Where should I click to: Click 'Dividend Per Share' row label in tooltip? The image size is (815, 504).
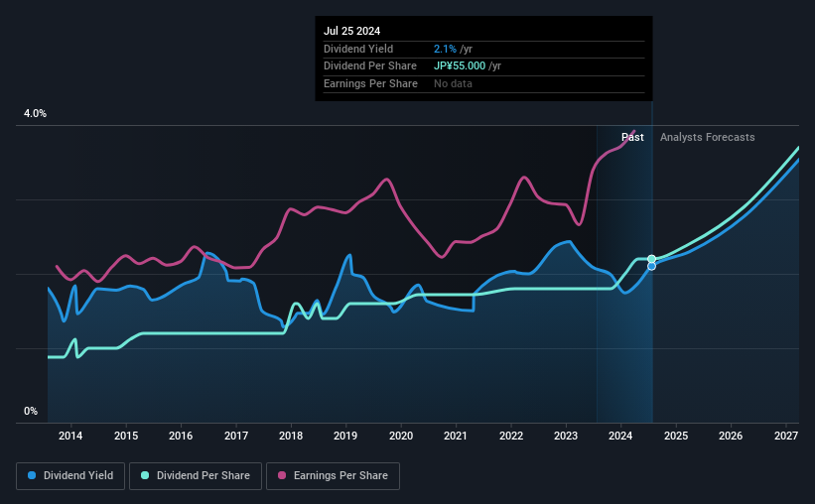pos(370,66)
